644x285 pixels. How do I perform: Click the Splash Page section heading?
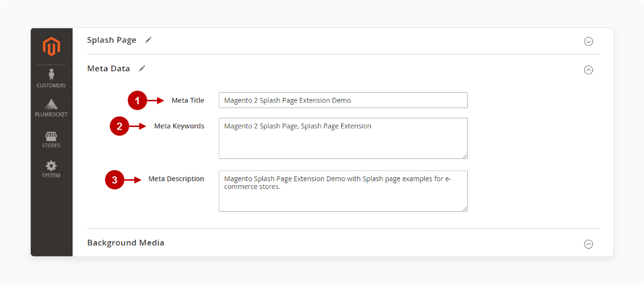click(x=112, y=40)
